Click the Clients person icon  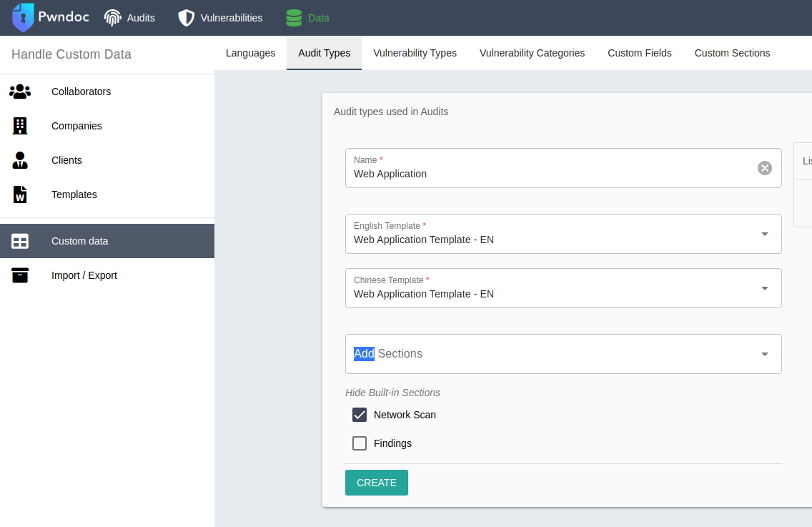[x=20, y=160]
